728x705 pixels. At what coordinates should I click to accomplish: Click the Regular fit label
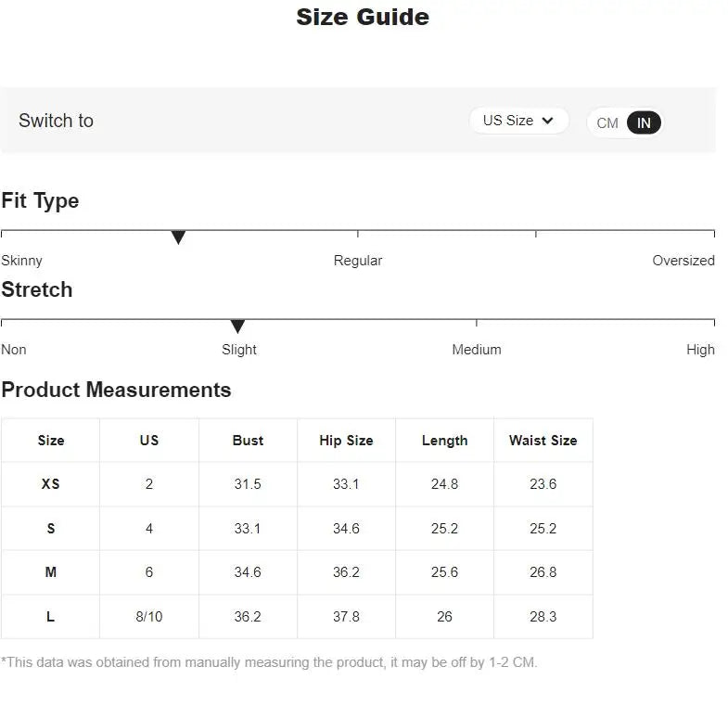358,261
